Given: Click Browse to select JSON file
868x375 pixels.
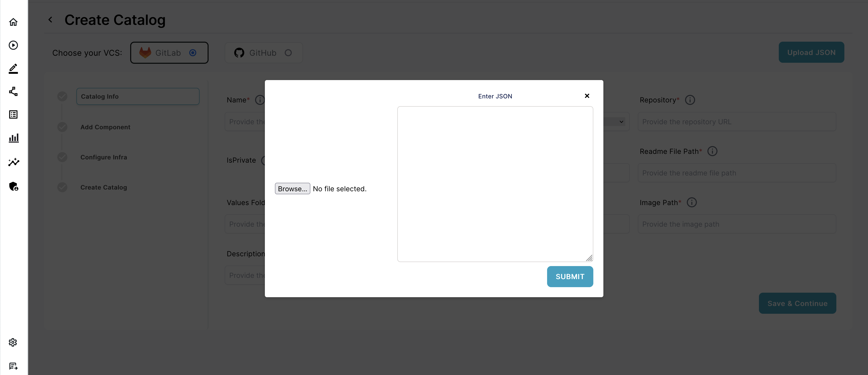Looking at the screenshot, I should coord(292,188).
